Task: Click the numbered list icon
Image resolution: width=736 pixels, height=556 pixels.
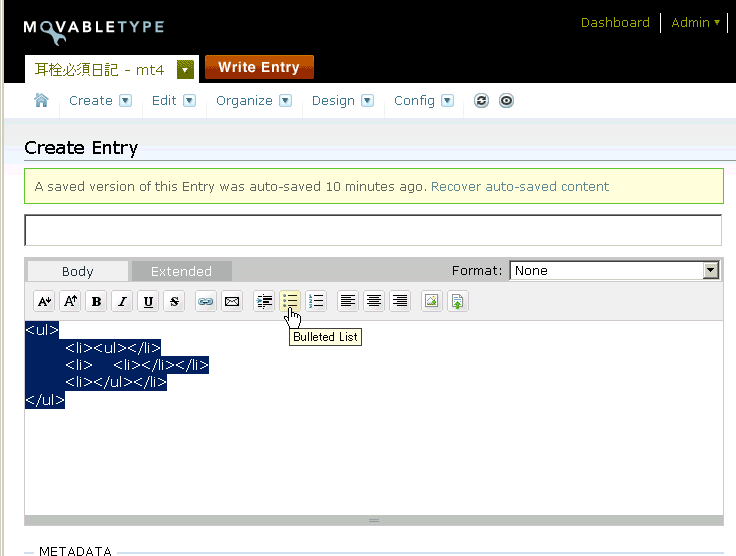Action: 316,301
